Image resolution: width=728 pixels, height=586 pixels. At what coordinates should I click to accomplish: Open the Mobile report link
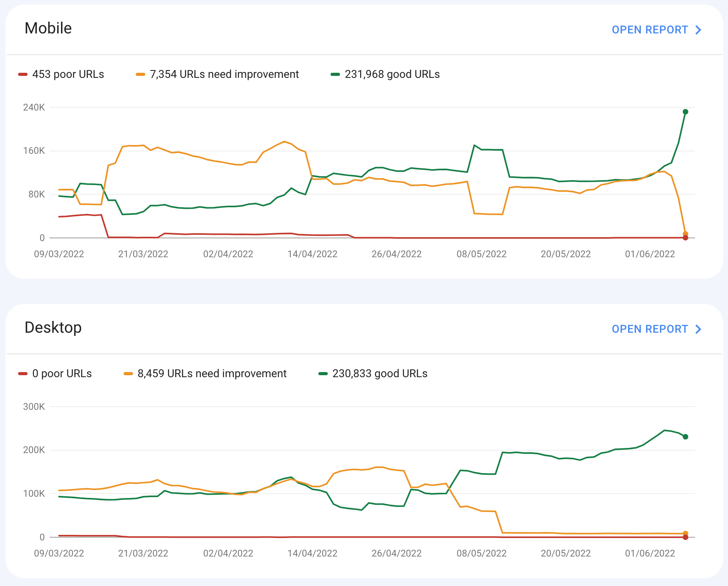click(x=649, y=30)
